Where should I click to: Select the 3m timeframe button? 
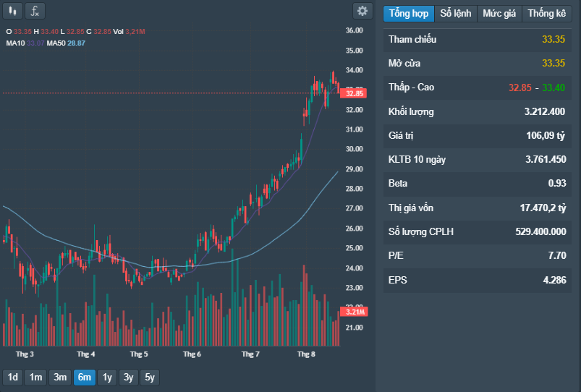pos(60,378)
